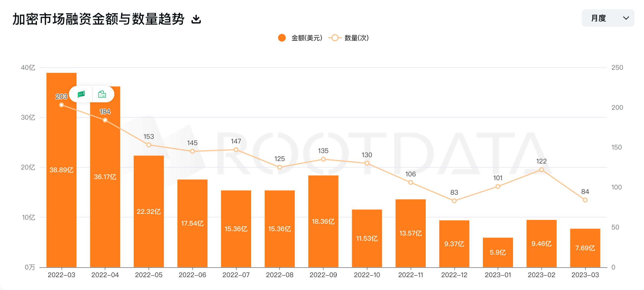Toggle the 数量(次) legend series
The image size is (644, 290).
point(349,38)
